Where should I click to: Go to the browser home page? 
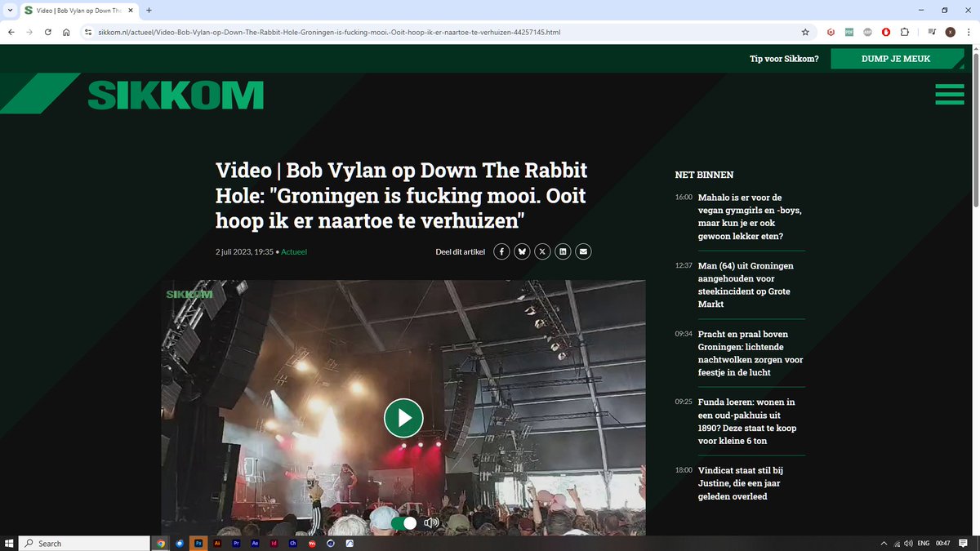(x=66, y=33)
